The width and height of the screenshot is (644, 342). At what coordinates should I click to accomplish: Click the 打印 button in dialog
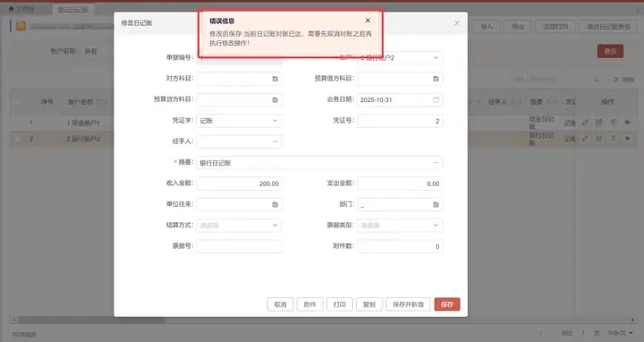point(340,304)
